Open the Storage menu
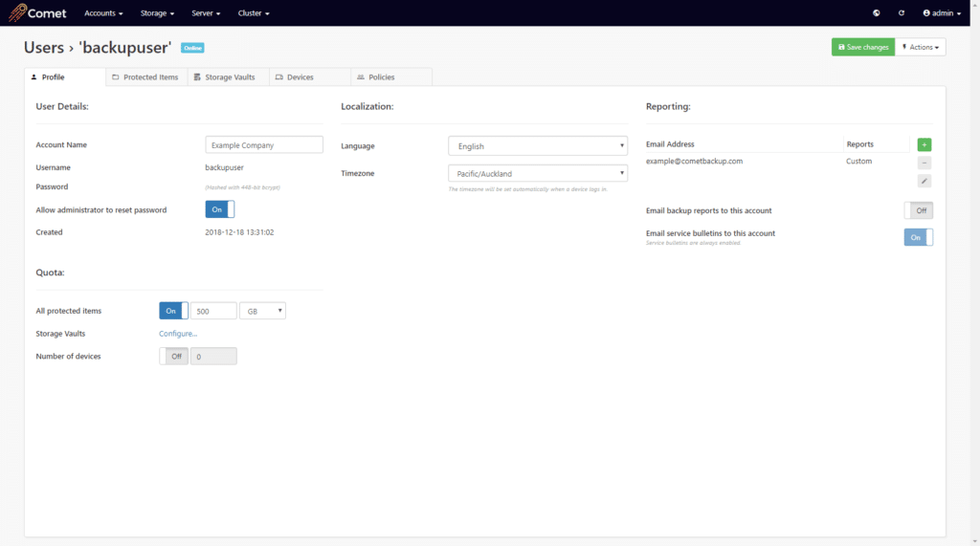The height and width of the screenshot is (546, 980). pos(157,13)
